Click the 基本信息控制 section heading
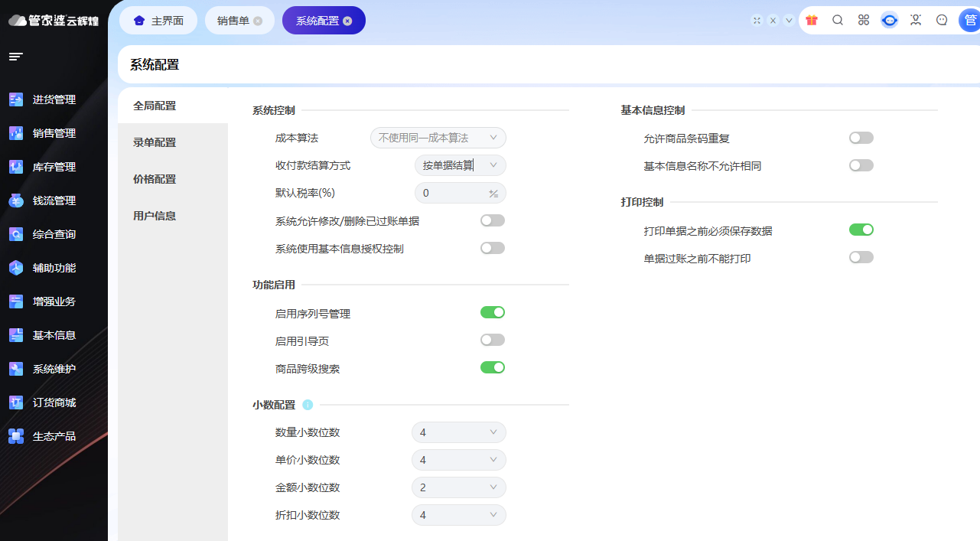This screenshot has height=541, width=980. (653, 110)
